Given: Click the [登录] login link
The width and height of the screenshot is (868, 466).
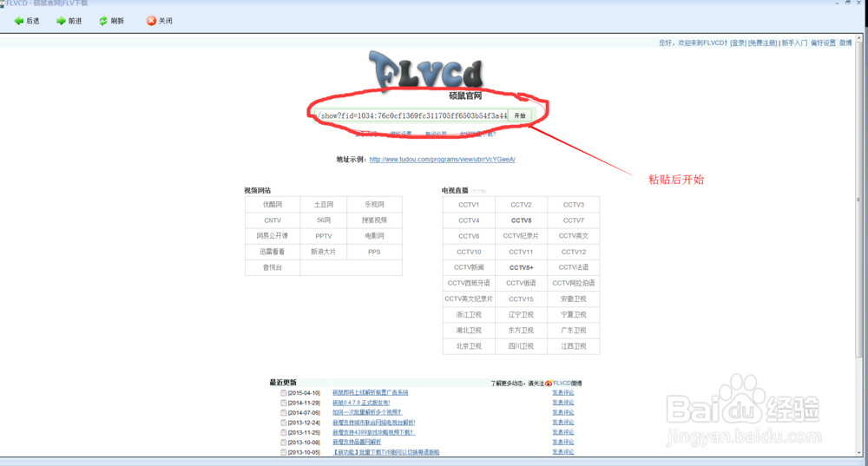Looking at the screenshot, I should (738, 43).
